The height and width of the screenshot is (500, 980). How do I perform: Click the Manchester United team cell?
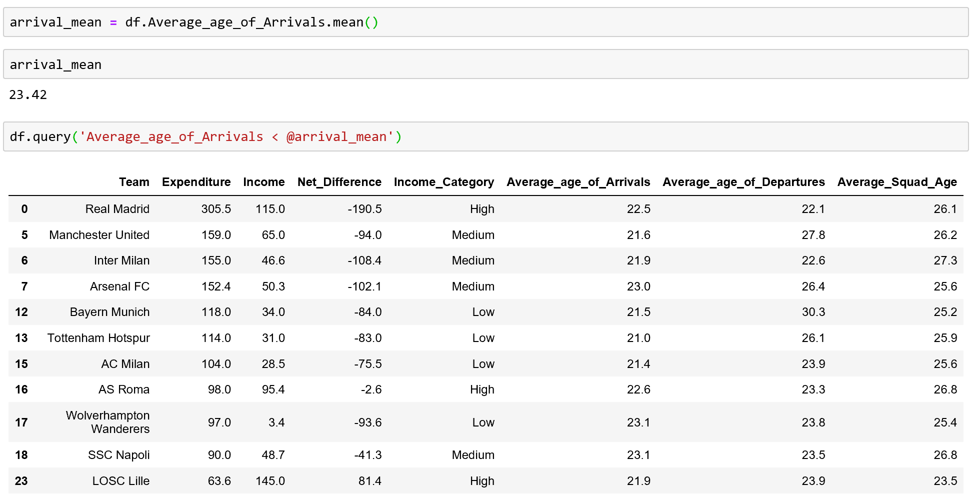pyautogui.click(x=99, y=235)
